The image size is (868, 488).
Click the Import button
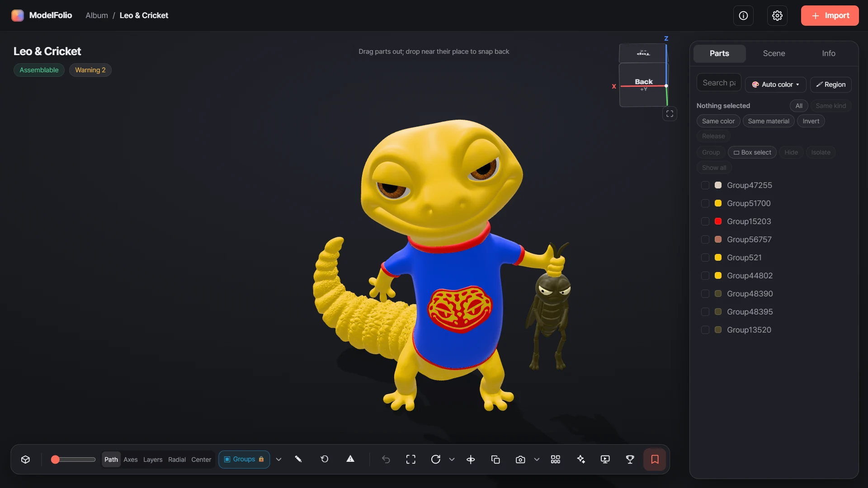click(830, 16)
